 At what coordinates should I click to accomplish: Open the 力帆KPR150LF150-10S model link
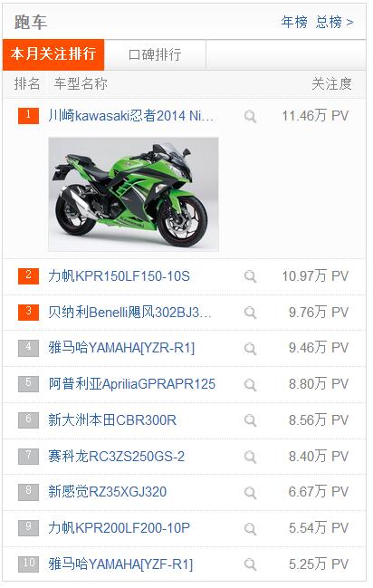click(119, 276)
